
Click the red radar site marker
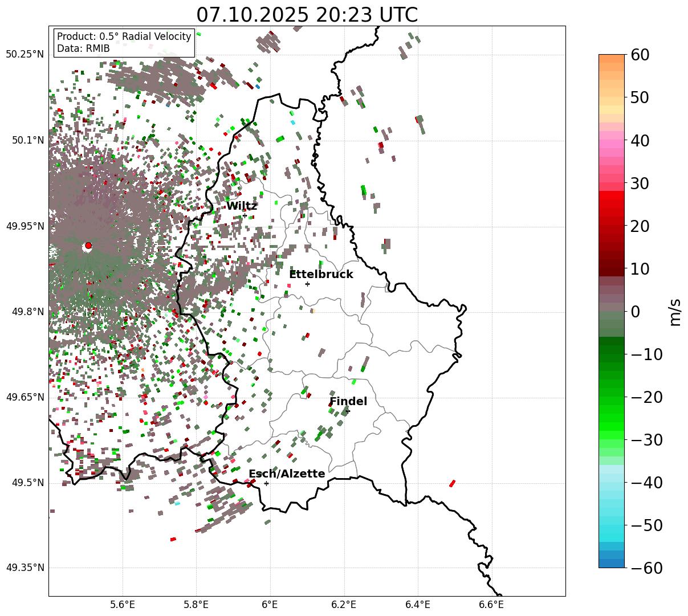[x=88, y=246]
